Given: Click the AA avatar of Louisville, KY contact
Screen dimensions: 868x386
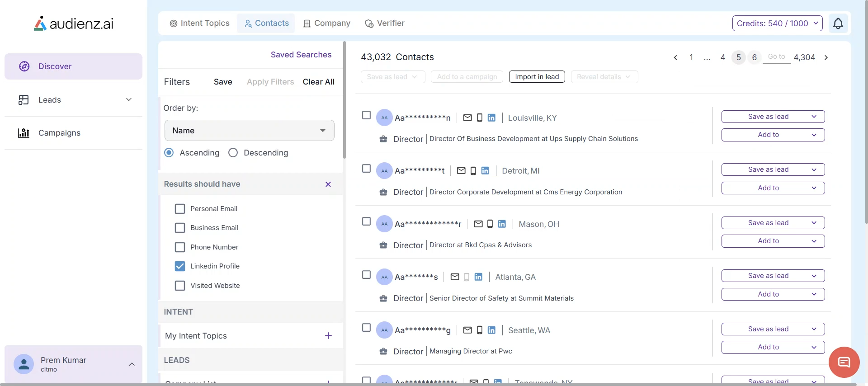Looking at the screenshot, I should pos(384,118).
